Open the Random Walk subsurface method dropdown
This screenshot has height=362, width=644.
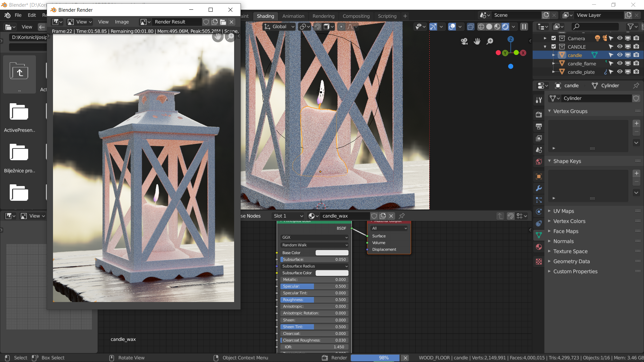[314, 245]
